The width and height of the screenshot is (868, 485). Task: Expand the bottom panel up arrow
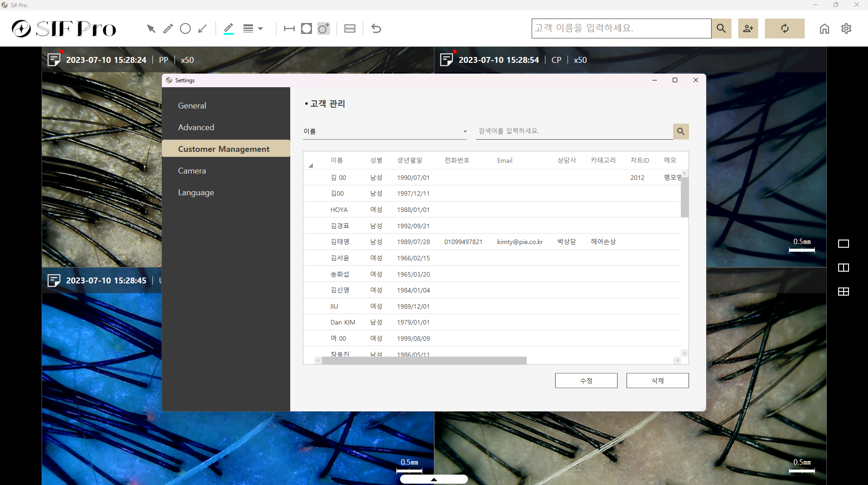(x=434, y=479)
